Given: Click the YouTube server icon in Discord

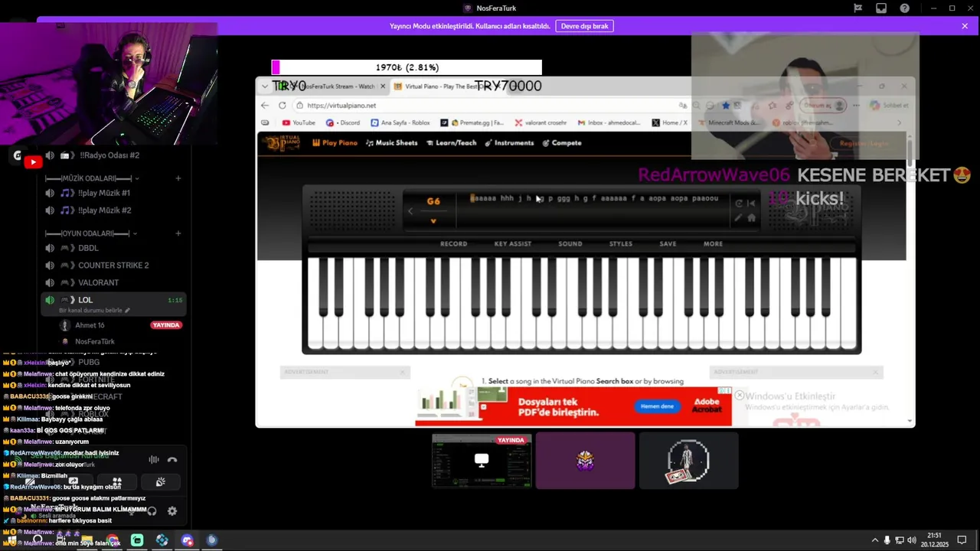Looking at the screenshot, I should point(33,162).
